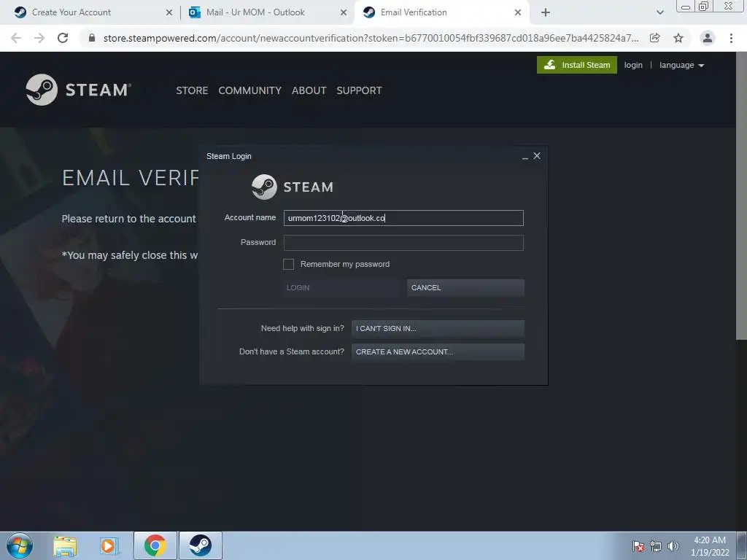
Task: Close the Create Your Account tab
Action: (x=169, y=12)
